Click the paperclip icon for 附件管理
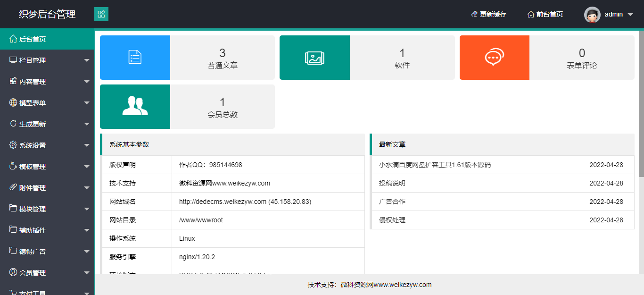Screen dimensions: 644x295 (14, 187)
